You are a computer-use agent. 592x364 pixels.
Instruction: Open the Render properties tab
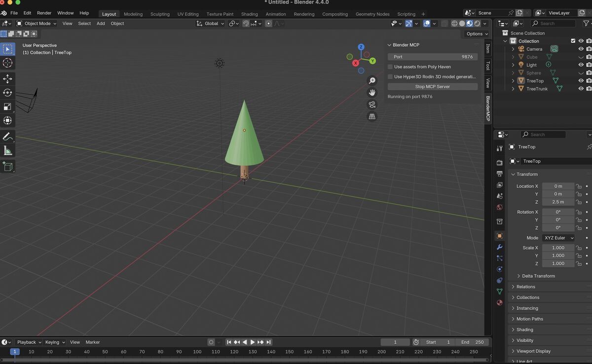click(499, 163)
